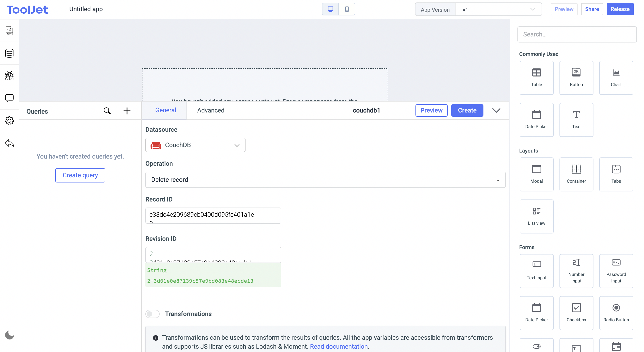Collapse query panel with chevron arrow
The width and height of the screenshot is (644, 352).
coord(496,110)
